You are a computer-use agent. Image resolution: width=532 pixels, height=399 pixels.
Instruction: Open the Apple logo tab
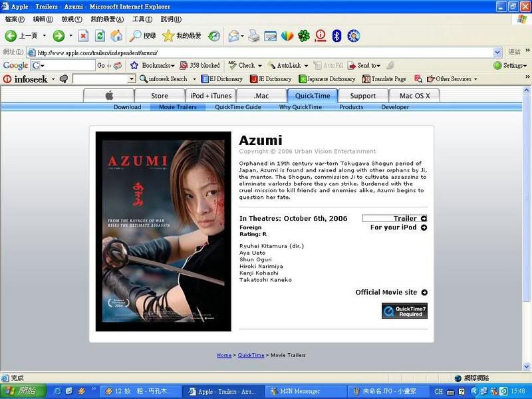[x=109, y=96]
